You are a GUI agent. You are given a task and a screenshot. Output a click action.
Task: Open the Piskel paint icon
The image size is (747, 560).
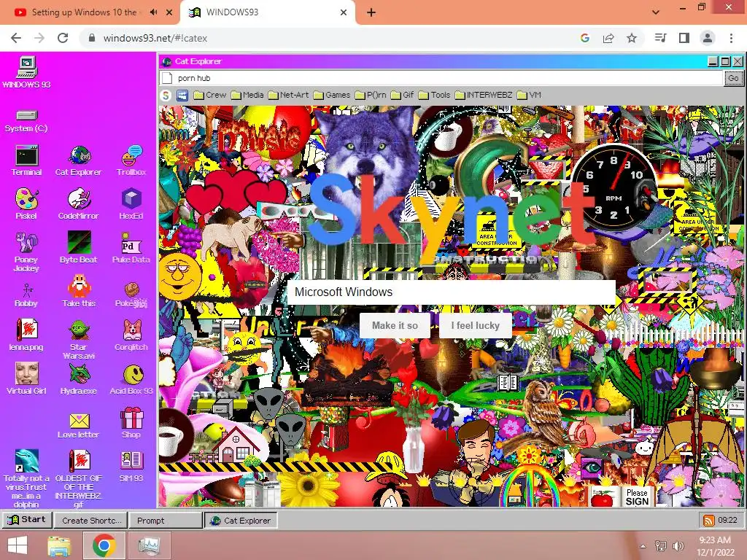26,204
